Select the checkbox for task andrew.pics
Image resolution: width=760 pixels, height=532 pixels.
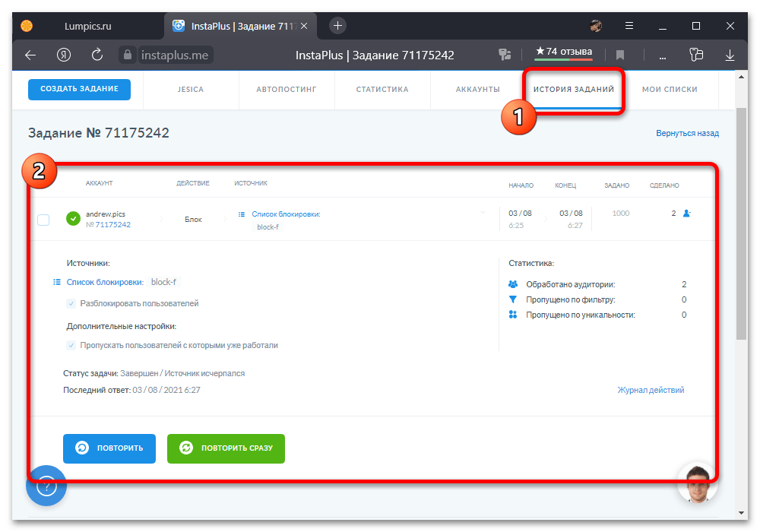click(43, 220)
